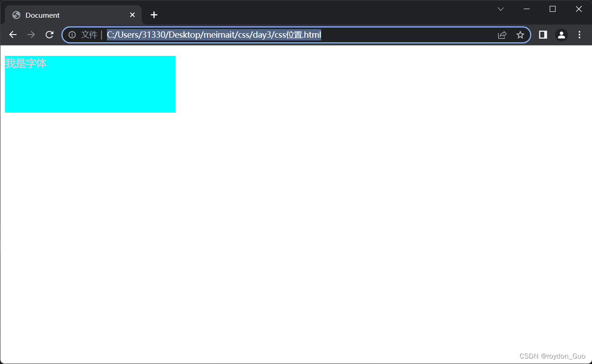Open the tab search dropdown chevron
592x364 pixels.
(x=501, y=9)
